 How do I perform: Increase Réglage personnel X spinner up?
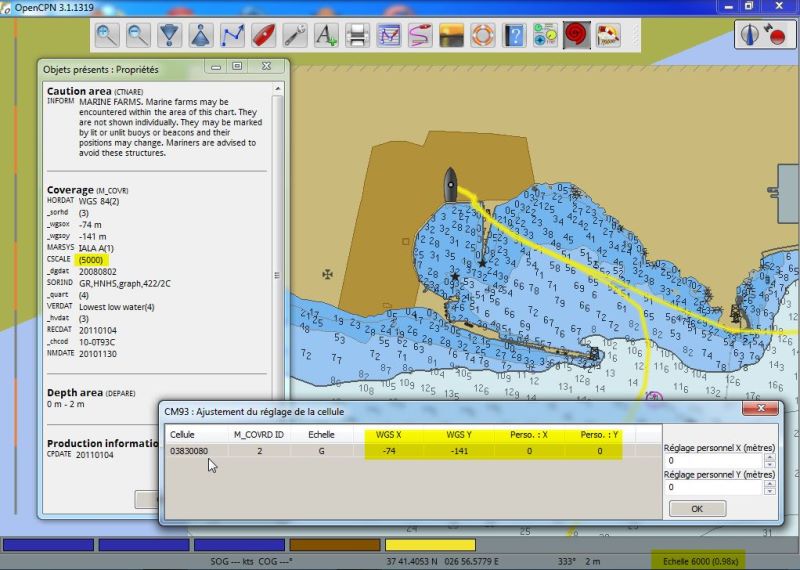click(x=769, y=457)
